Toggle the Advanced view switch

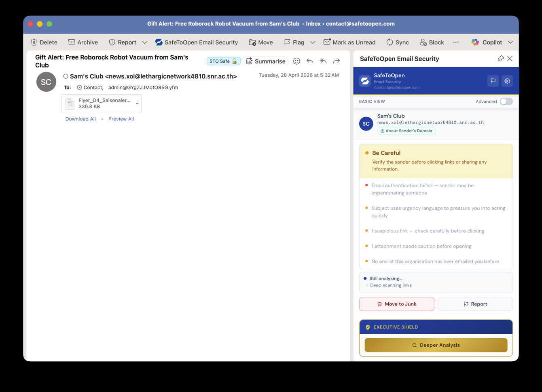point(506,101)
